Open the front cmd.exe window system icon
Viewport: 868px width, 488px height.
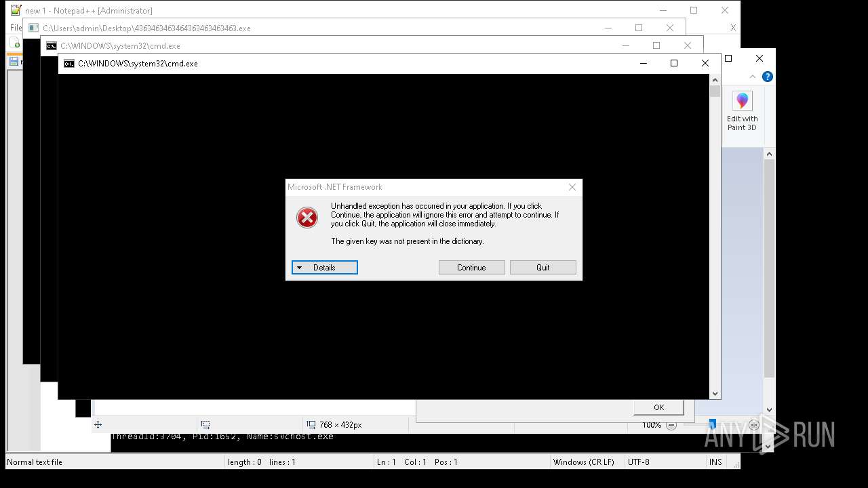click(x=68, y=64)
